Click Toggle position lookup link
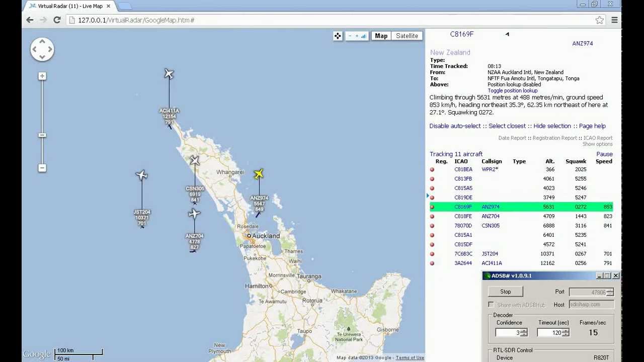 pos(512,90)
